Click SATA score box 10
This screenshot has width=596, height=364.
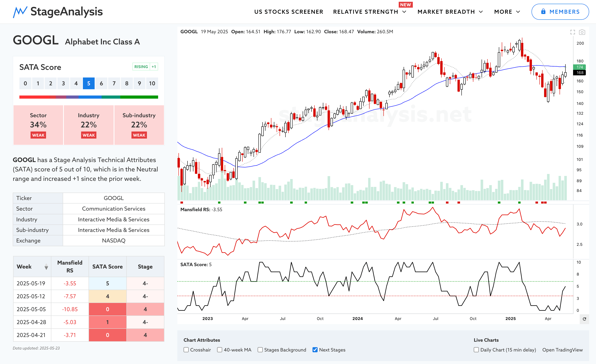point(152,83)
